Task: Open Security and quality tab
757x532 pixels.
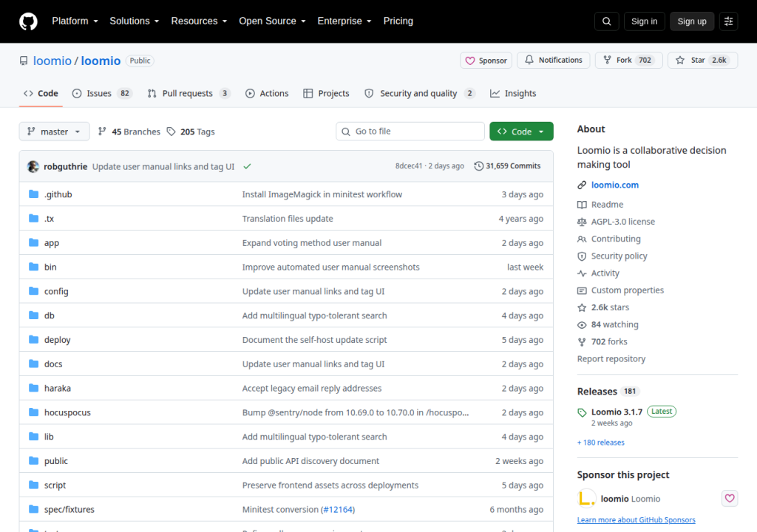Action: [420, 93]
